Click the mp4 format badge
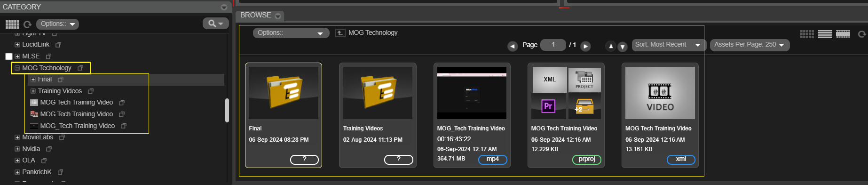 tap(493, 160)
